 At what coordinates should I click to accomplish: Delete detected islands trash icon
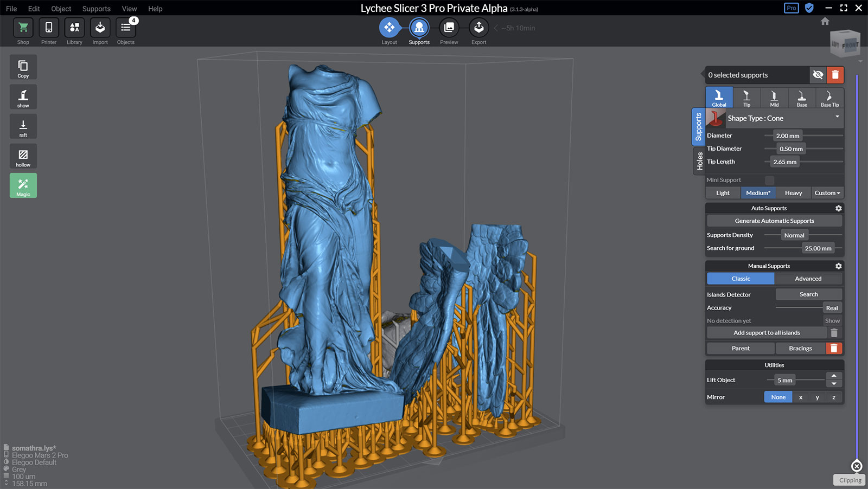(x=834, y=333)
